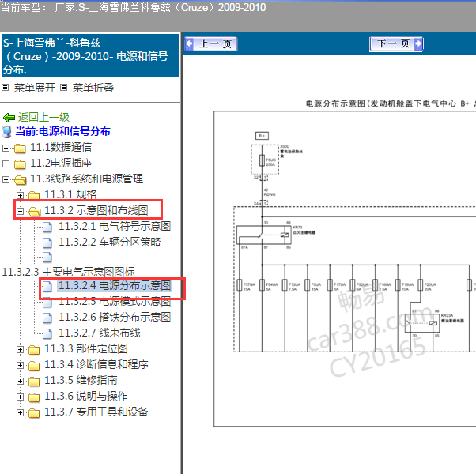
Task: Click folder icon of 11.2电源插座
Action: (x=20, y=164)
